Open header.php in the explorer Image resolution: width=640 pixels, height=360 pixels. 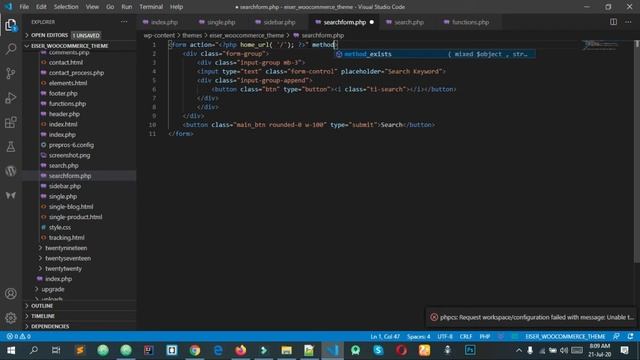[64, 114]
